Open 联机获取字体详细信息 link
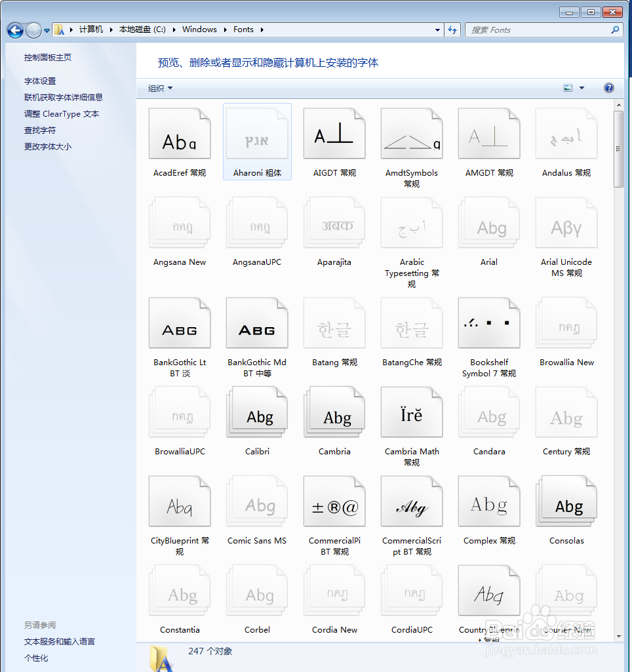The image size is (632, 672). pyautogui.click(x=64, y=97)
